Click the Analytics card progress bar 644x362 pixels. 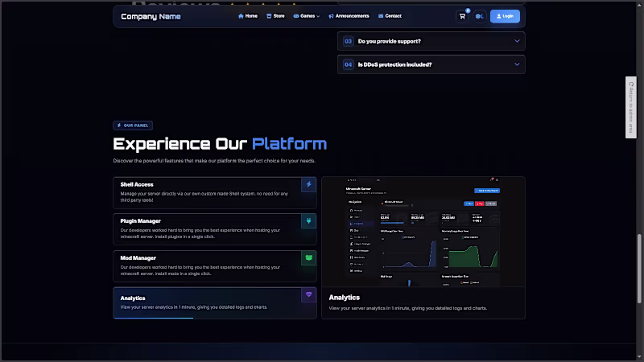point(153,318)
